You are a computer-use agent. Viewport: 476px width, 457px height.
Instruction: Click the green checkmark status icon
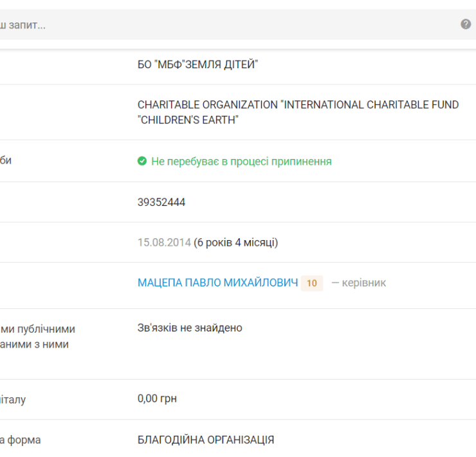[142, 161]
